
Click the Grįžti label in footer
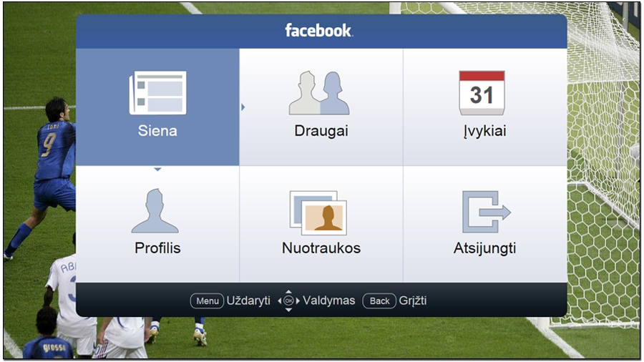[x=413, y=300]
